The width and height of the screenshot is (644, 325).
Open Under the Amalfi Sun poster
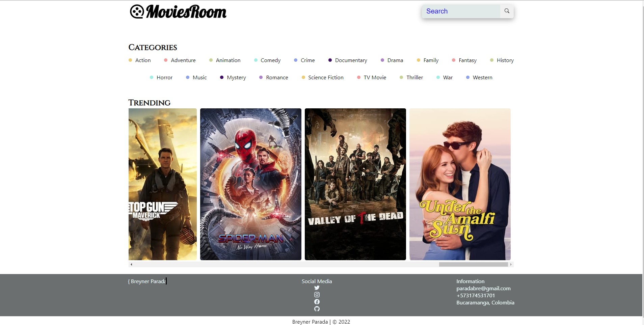click(x=460, y=184)
